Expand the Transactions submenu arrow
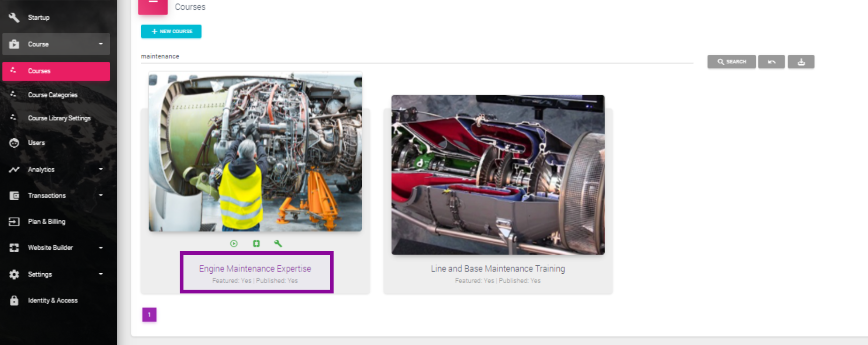 [x=101, y=195]
